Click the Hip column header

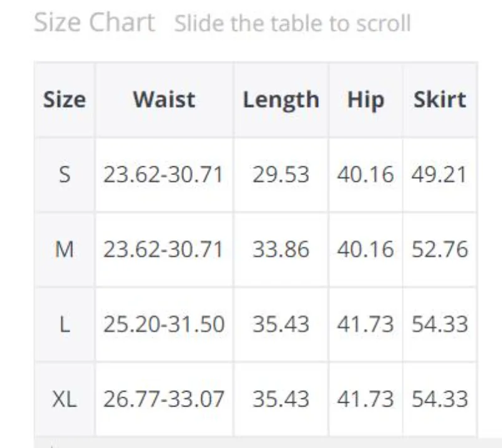click(x=365, y=100)
